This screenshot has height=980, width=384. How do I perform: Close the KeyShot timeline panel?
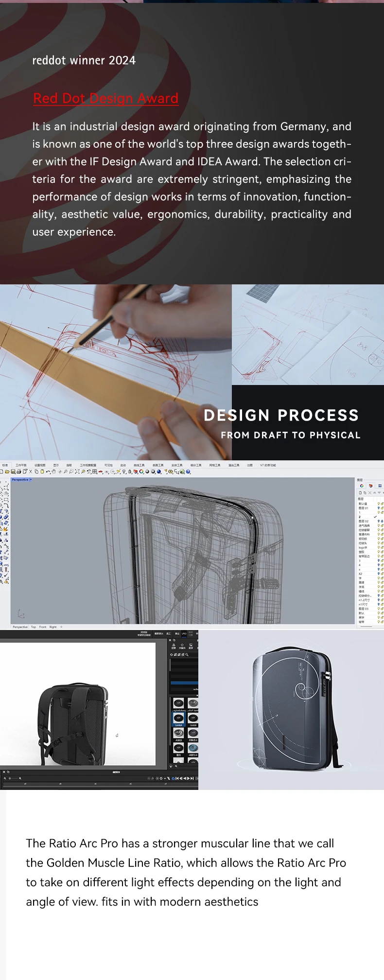click(x=3, y=771)
